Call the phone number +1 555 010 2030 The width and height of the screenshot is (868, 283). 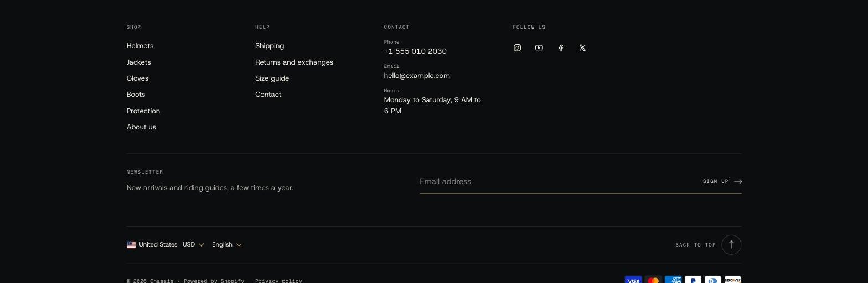(x=415, y=51)
